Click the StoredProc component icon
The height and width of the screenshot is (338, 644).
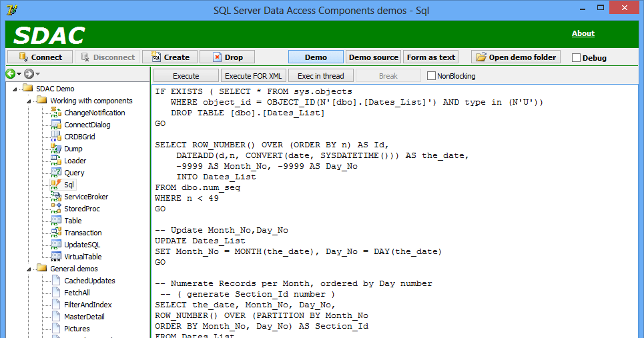[56, 209]
